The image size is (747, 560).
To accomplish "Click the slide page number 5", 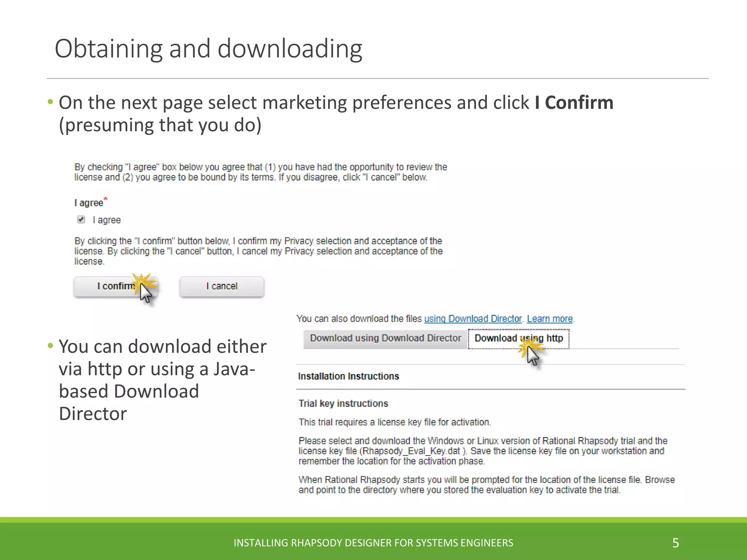I will (676, 543).
